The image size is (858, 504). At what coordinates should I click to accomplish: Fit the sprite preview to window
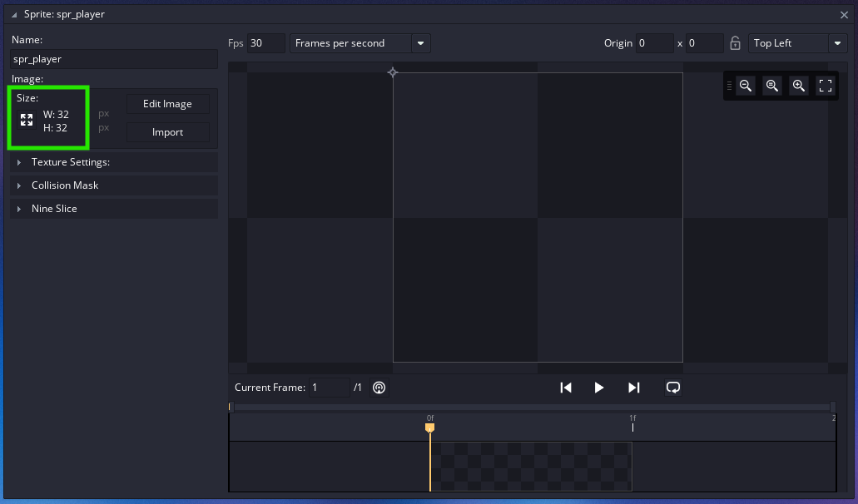(826, 86)
